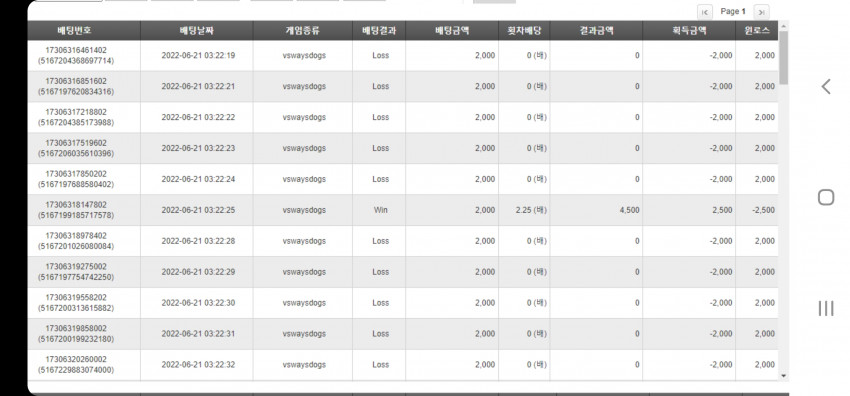Screen dimensions: 850x396
Task: Select bet number 17306317218802
Action: (76, 112)
